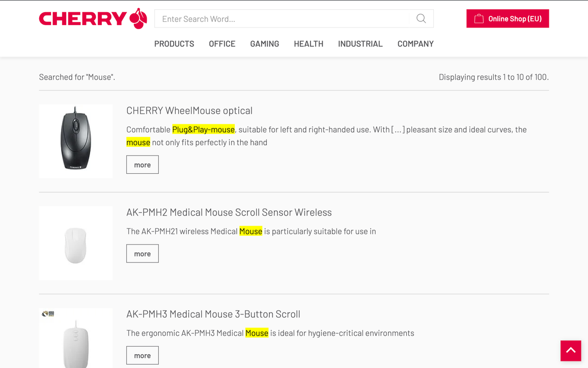Viewport: 588px width, 368px height.
Task: Click more under AK-PMH2 Medical Mouse
Action: pos(143,253)
